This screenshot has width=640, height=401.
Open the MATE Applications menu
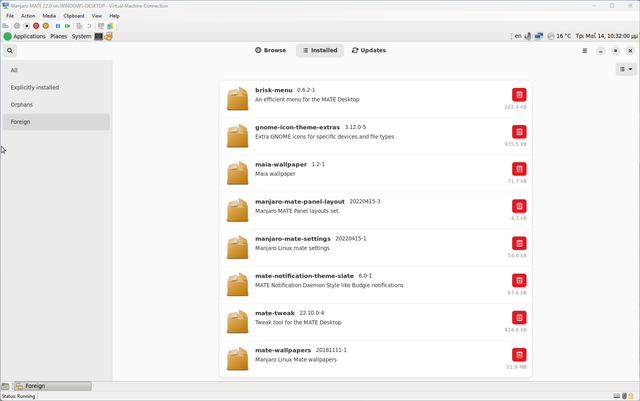(x=24, y=36)
